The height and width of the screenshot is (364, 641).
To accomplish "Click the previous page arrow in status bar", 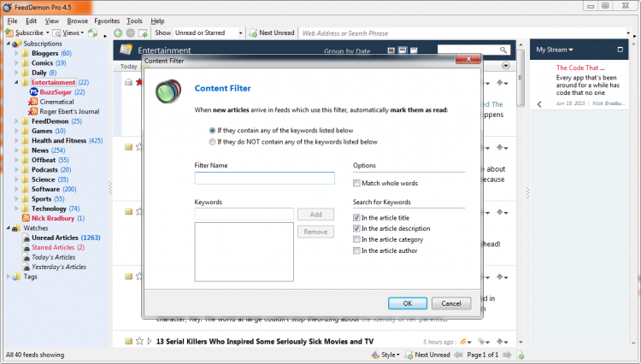I will click(458, 355).
